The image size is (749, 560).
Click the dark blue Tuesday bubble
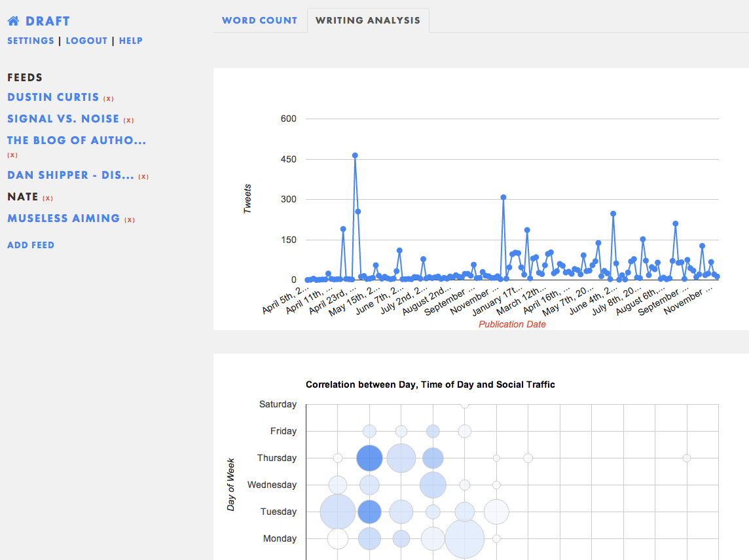(x=369, y=512)
